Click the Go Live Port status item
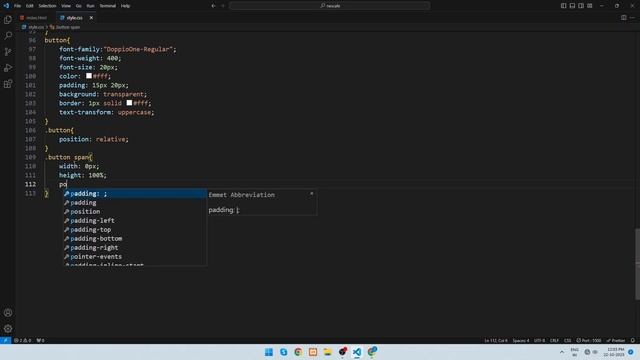The height and width of the screenshot is (360, 640). point(589,340)
